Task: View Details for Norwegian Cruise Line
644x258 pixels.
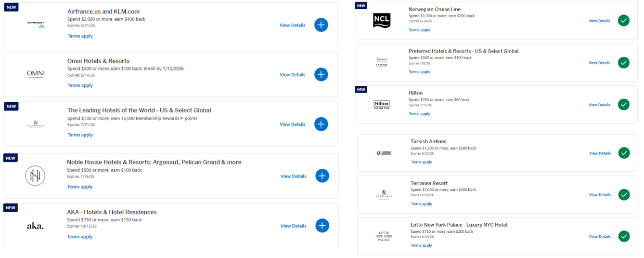Action: coord(599,21)
